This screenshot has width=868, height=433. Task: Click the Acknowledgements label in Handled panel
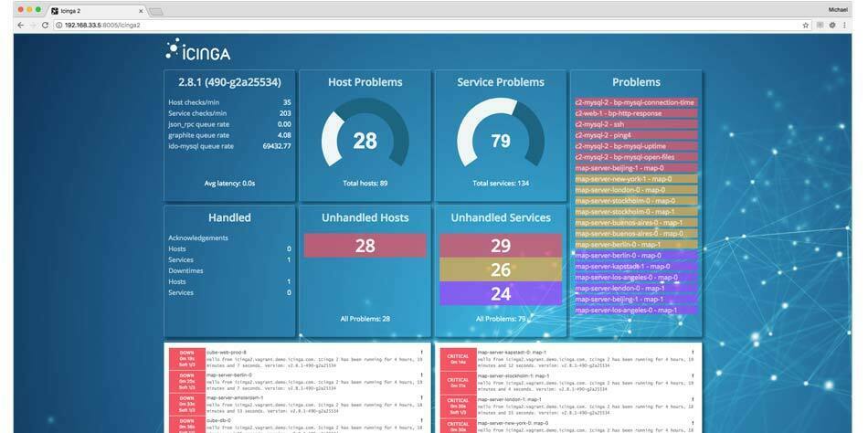point(198,238)
